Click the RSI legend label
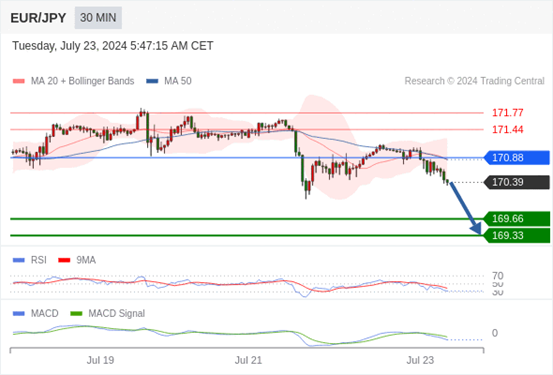 38,260
